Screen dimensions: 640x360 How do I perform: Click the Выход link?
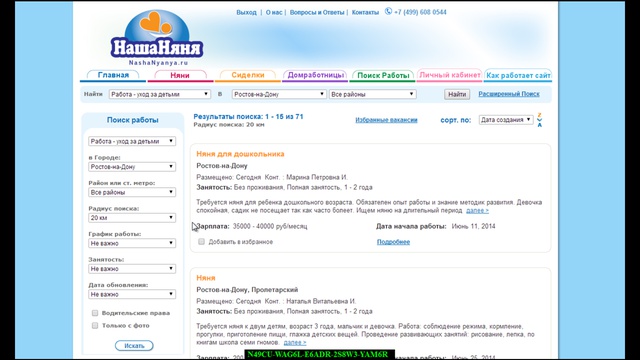point(246,12)
